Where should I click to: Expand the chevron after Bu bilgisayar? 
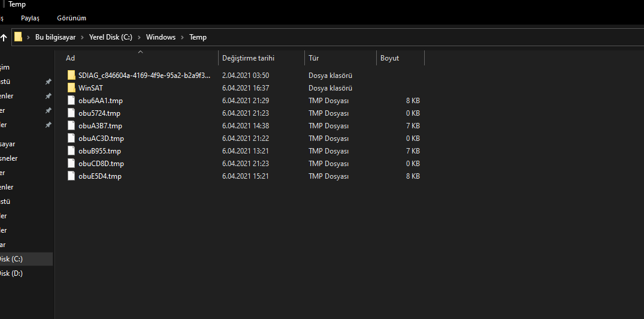(x=83, y=37)
